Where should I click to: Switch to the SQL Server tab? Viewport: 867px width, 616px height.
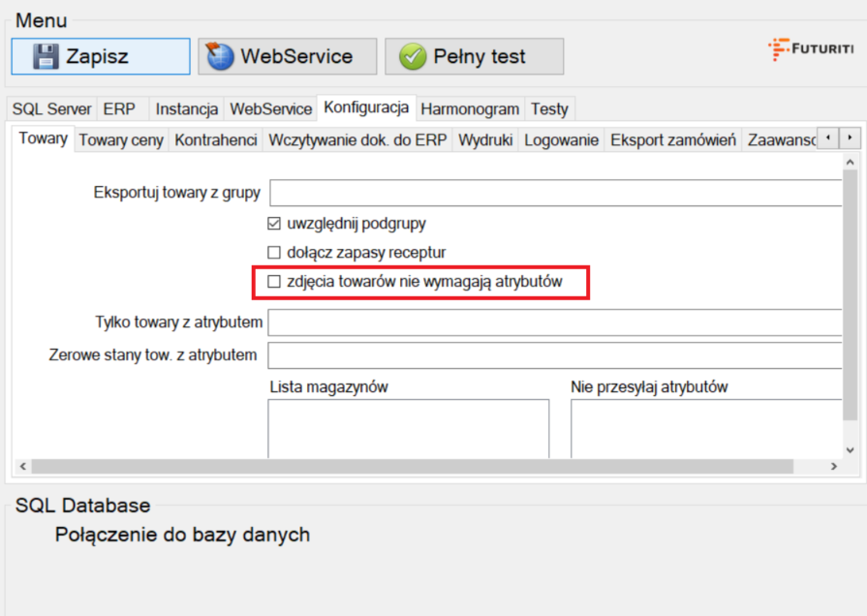(x=51, y=108)
